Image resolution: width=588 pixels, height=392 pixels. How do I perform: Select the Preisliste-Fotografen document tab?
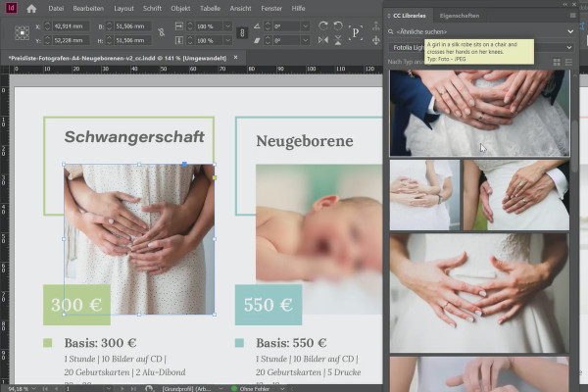tap(119, 58)
